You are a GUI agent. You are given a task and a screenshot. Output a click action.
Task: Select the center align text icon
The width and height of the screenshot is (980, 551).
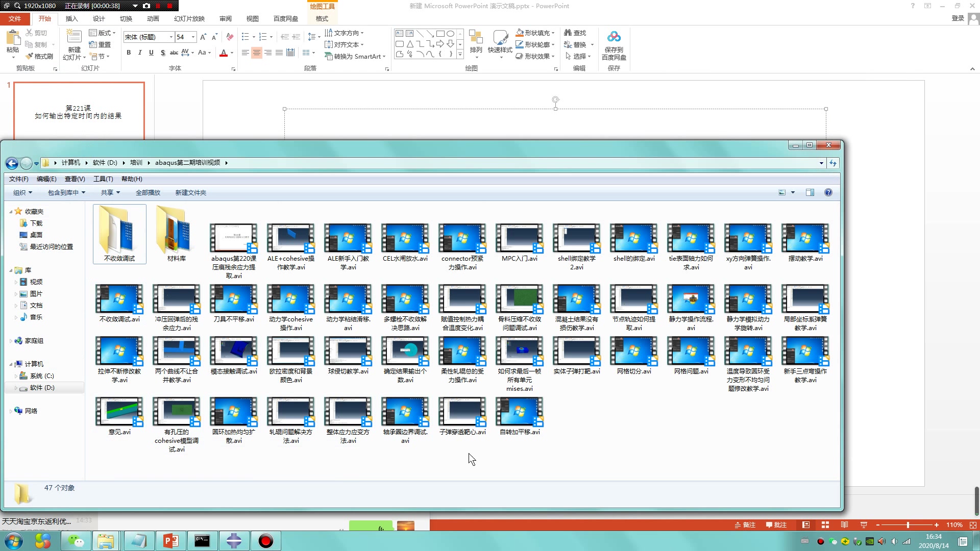pos(256,53)
